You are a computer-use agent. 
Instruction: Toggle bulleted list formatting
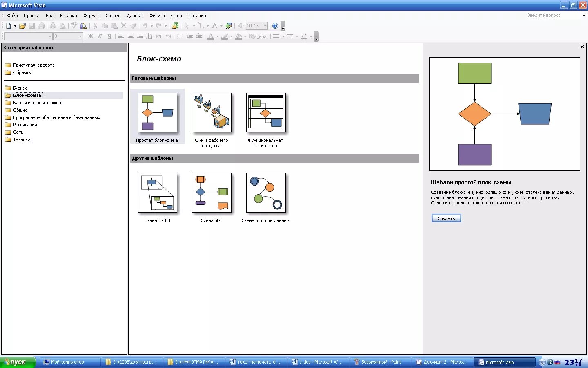tap(180, 36)
